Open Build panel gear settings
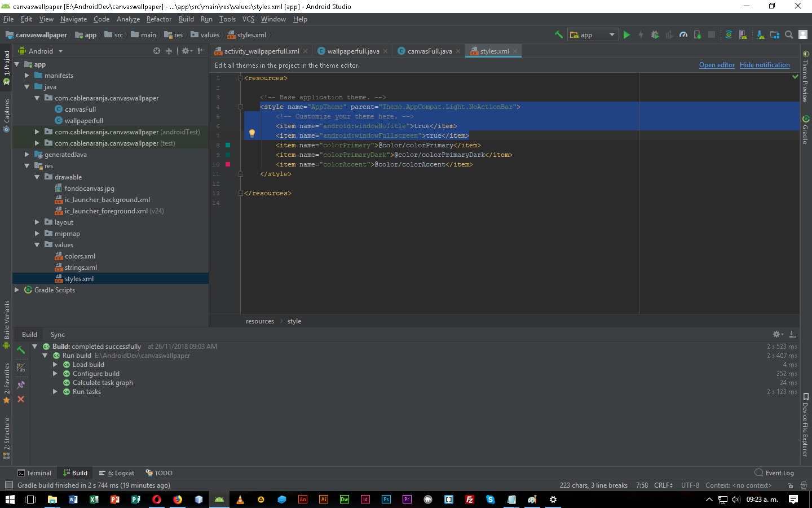Image resolution: width=812 pixels, height=508 pixels. (778, 334)
